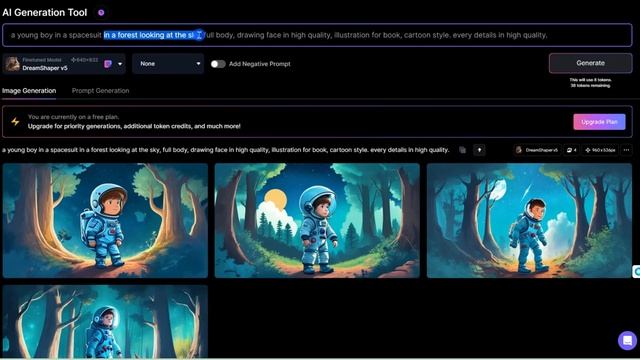Open first generated astronaut boy image
Screen dimensions: 640x360
tap(105, 220)
